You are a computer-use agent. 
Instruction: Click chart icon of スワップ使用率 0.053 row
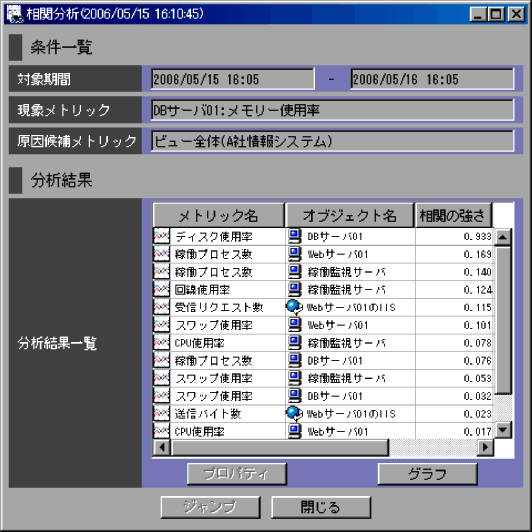162,378
